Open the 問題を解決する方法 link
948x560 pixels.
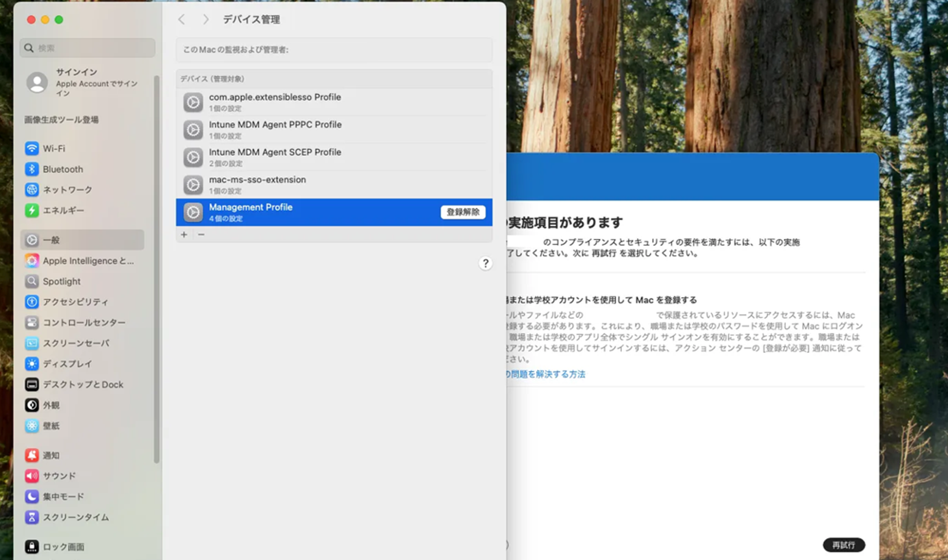pos(546,374)
